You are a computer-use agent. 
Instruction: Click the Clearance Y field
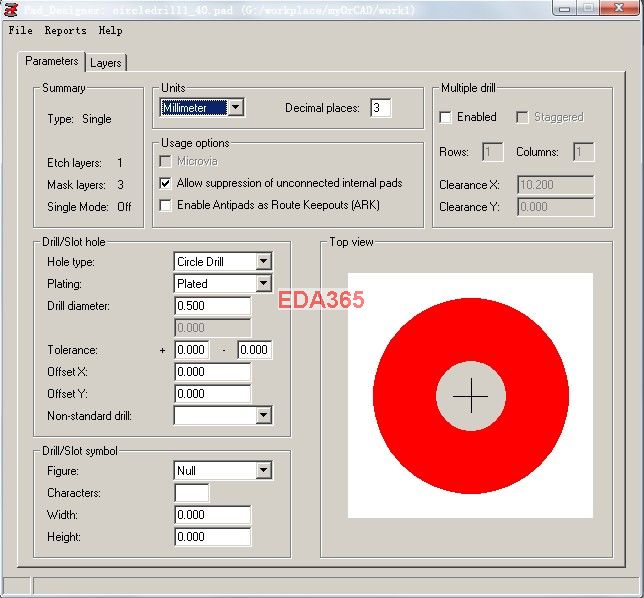(x=555, y=207)
